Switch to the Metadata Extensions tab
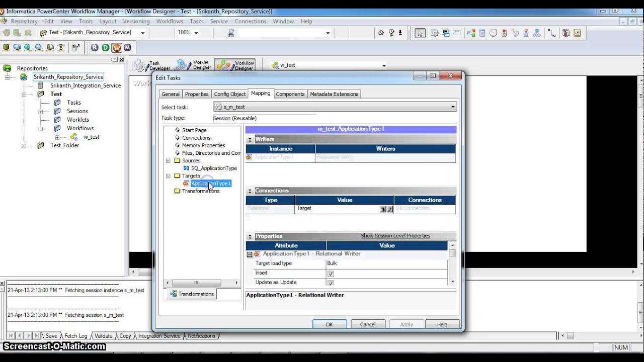This screenshot has width=644, height=362. pos(334,94)
